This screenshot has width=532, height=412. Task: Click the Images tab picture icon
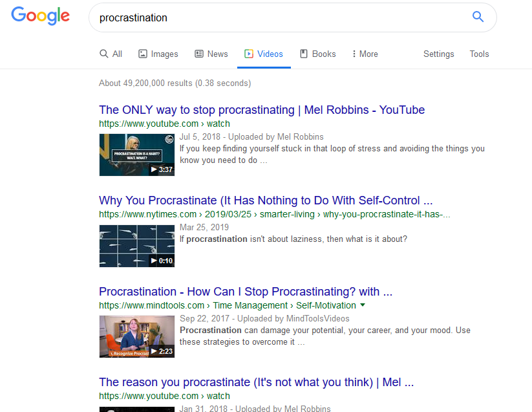(143, 54)
